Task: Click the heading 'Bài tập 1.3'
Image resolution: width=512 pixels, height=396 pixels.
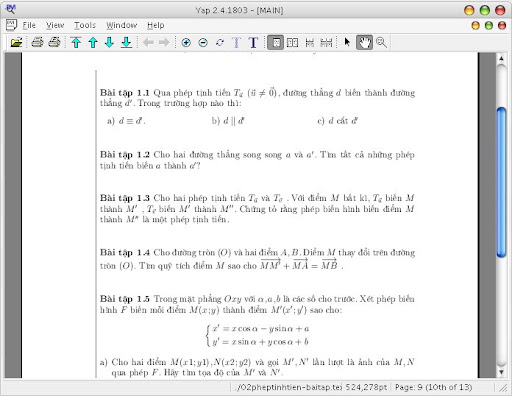Action: [x=125, y=198]
